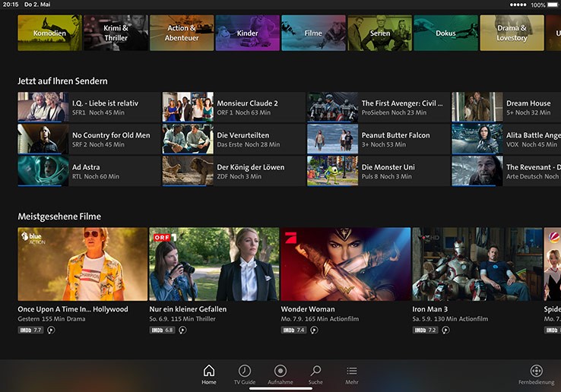Open I.Q. - Liebe ist relativ thumbnail
Viewport: 561px width, 392px height.
43,107
